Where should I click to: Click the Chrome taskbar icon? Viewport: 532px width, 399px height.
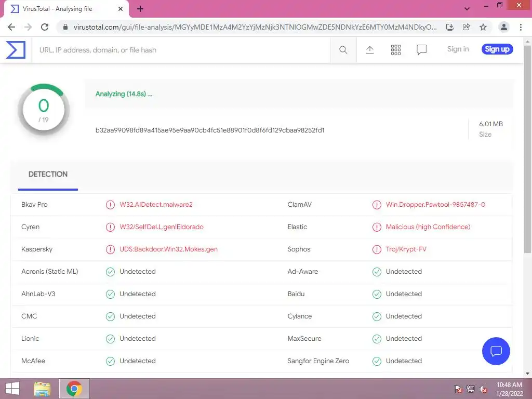pyautogui.click(x=74, y=389)
